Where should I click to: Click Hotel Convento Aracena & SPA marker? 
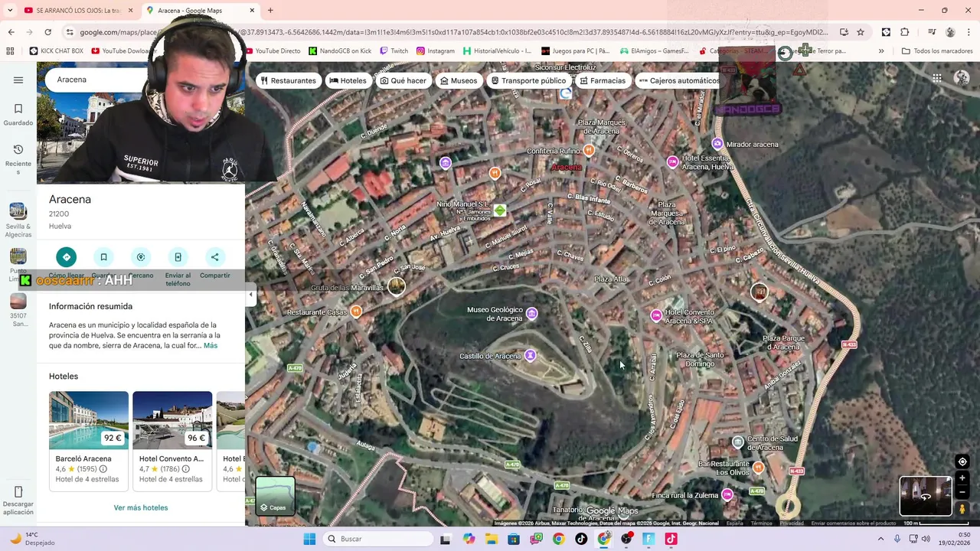(x=655, y=315)
